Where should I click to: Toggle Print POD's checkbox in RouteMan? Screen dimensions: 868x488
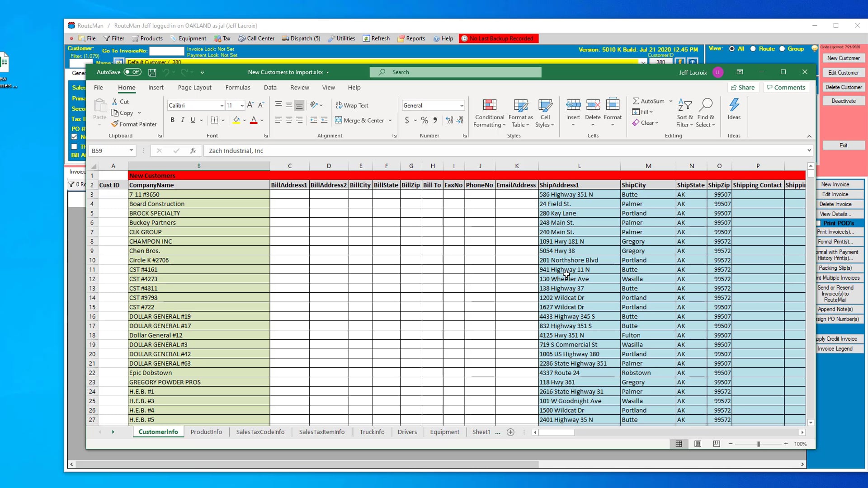[818, 223]
